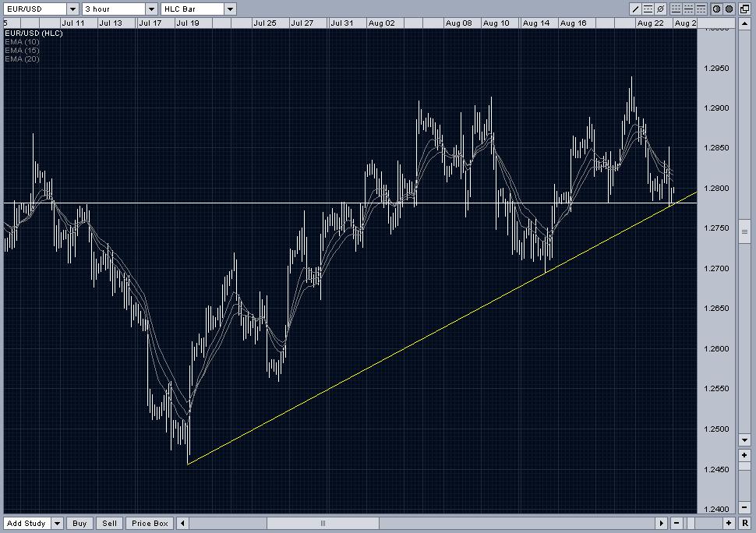Open the Add Study dropdown arrow
The image size is (756, 533).
[x=57, y=524]
